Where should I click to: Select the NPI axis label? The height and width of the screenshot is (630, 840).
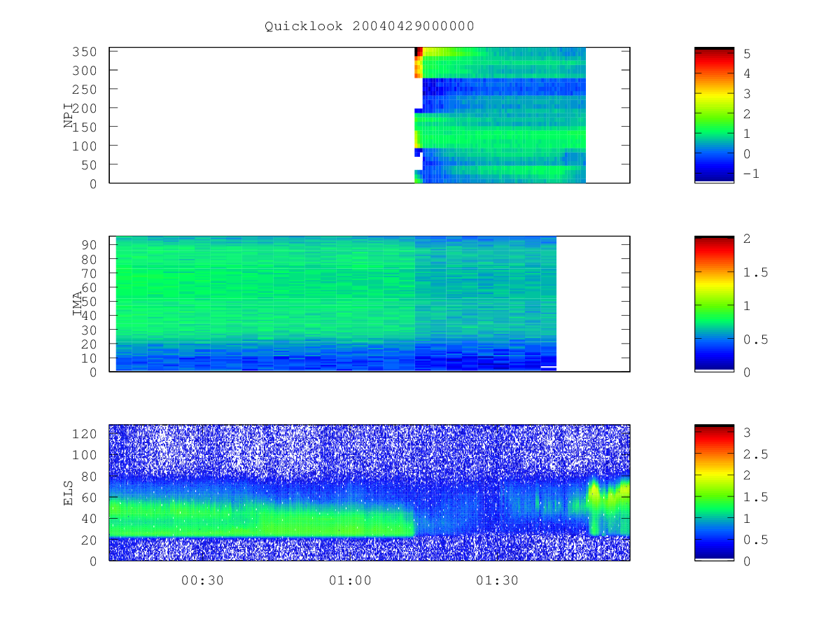pos(69,115)
